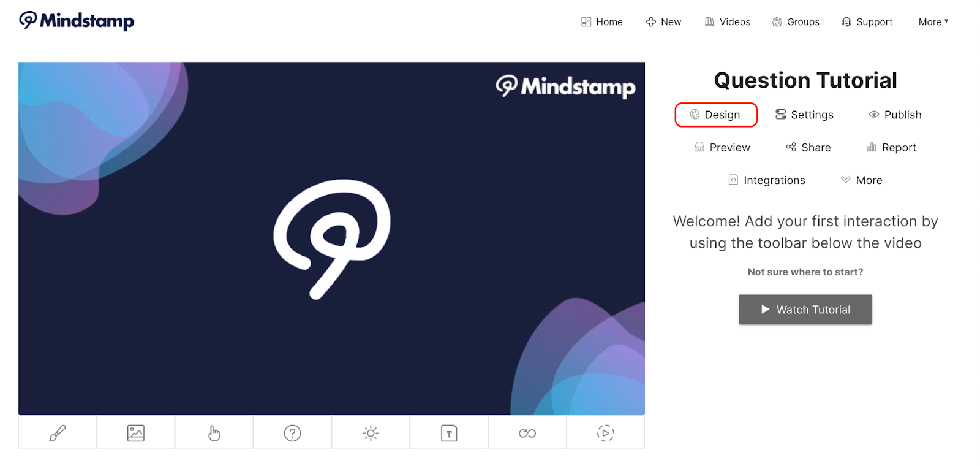This screenshot has height=466, width=980.
Task: Expand the More dropdown in top navigation
Action: (x=933, y=21)
